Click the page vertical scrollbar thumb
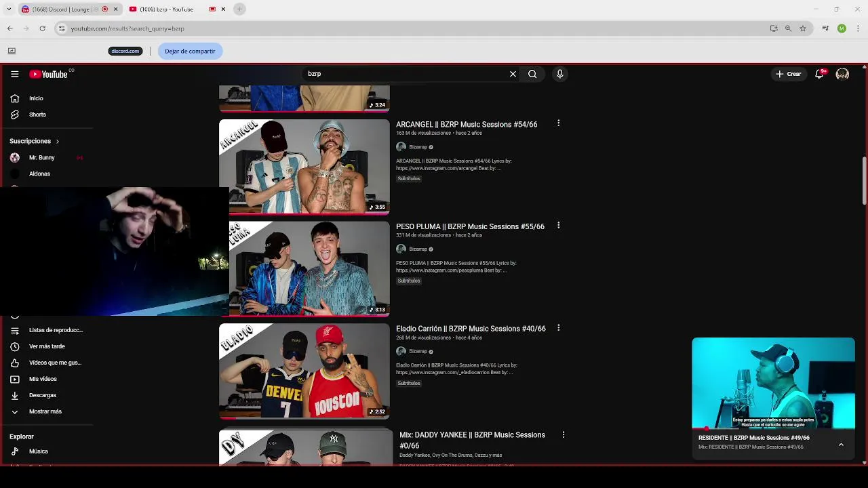The width and height of the screenshot is (868, 488). pyautogui.click(x=864, y=180)
